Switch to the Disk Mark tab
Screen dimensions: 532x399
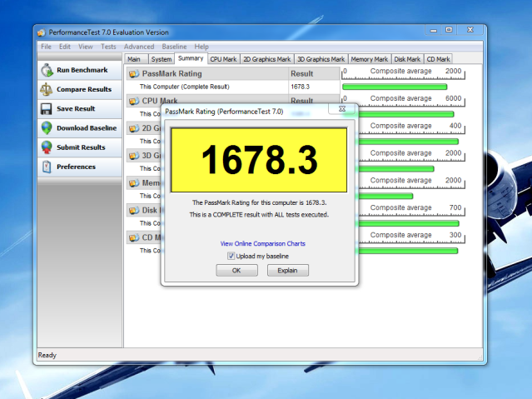407,59
